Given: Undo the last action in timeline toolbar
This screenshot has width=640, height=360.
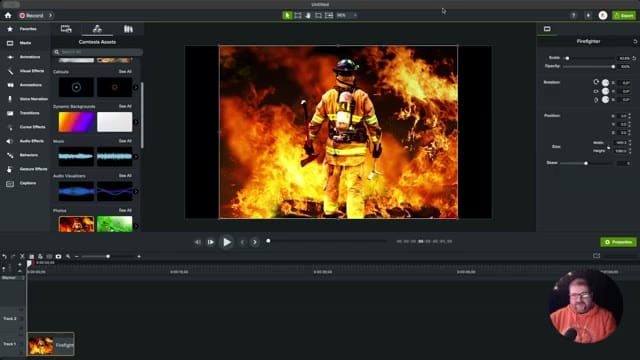Looking at the screenshot, I should (4, 256).
